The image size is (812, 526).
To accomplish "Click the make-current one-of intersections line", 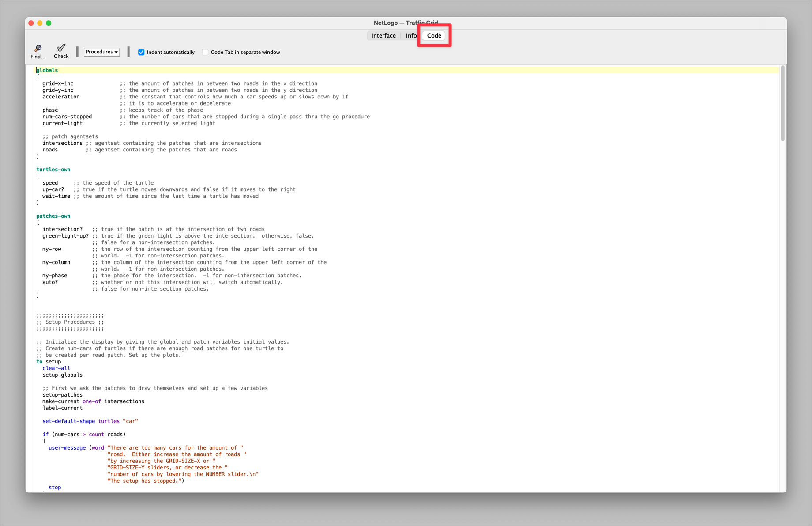I will 93,401.
